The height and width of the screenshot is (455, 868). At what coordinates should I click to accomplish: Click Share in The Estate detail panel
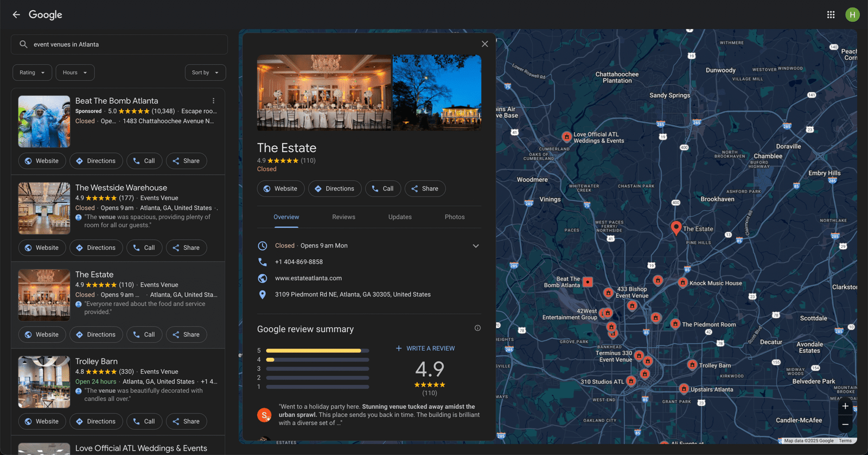click(425, 188)
